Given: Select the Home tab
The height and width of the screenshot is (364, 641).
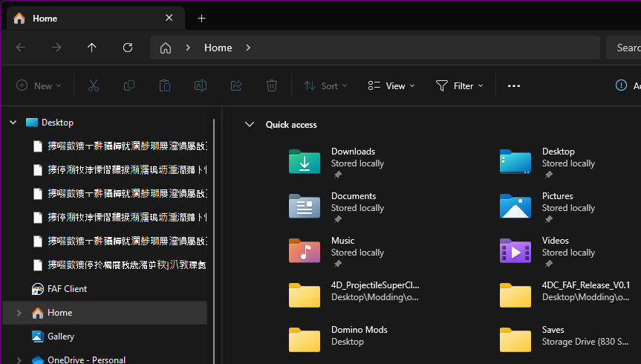Looking at the screenshot, I should tap(96, 18).
